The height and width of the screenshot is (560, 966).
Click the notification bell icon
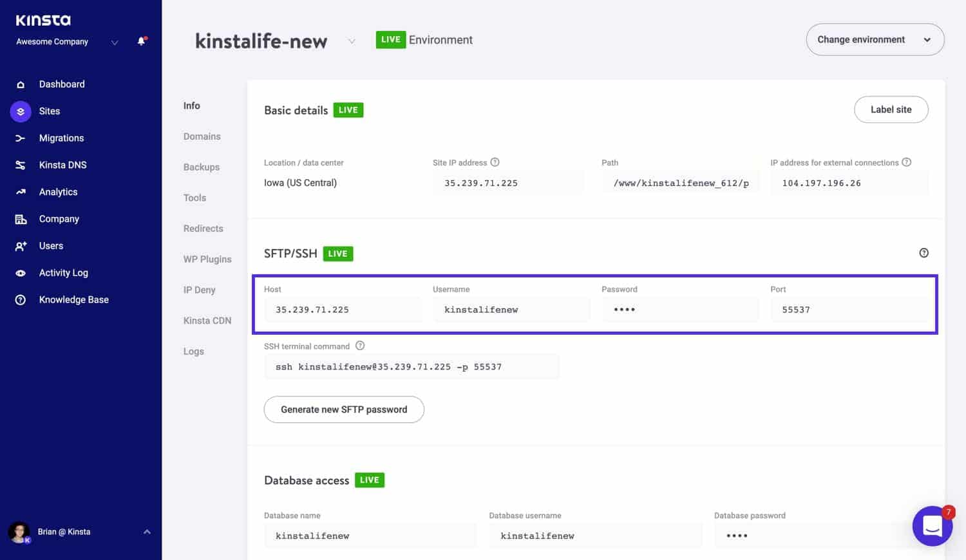140,41
